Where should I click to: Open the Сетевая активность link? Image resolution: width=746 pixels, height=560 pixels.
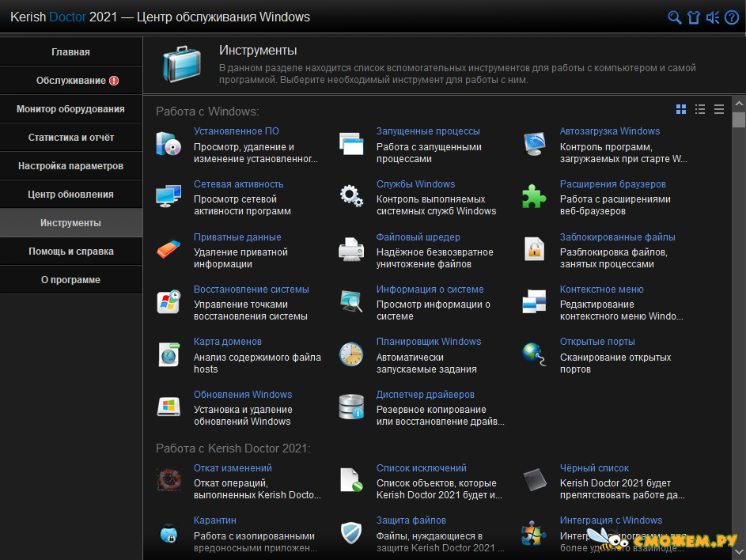tap(238, 184)
